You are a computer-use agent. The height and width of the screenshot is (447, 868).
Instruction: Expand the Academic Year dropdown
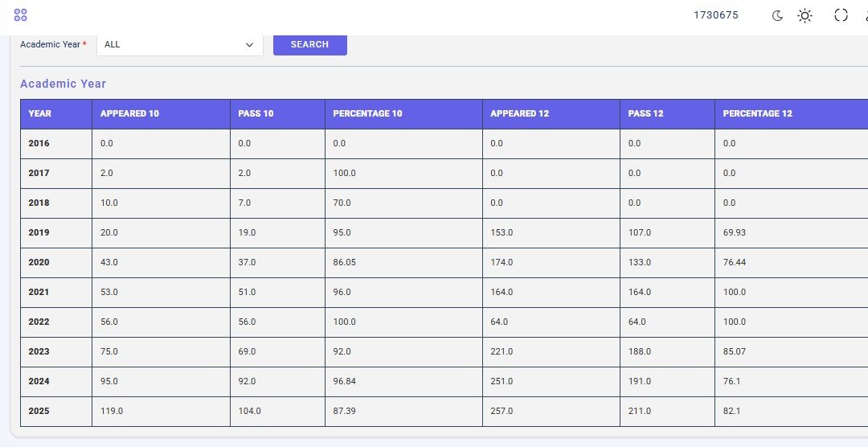point(179,44)
